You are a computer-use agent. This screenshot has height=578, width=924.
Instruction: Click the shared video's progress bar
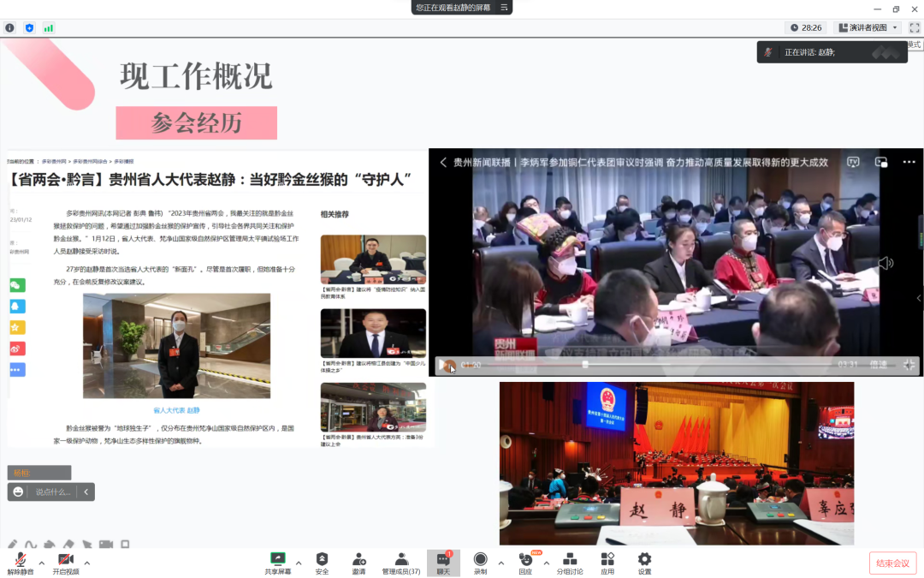650,364
